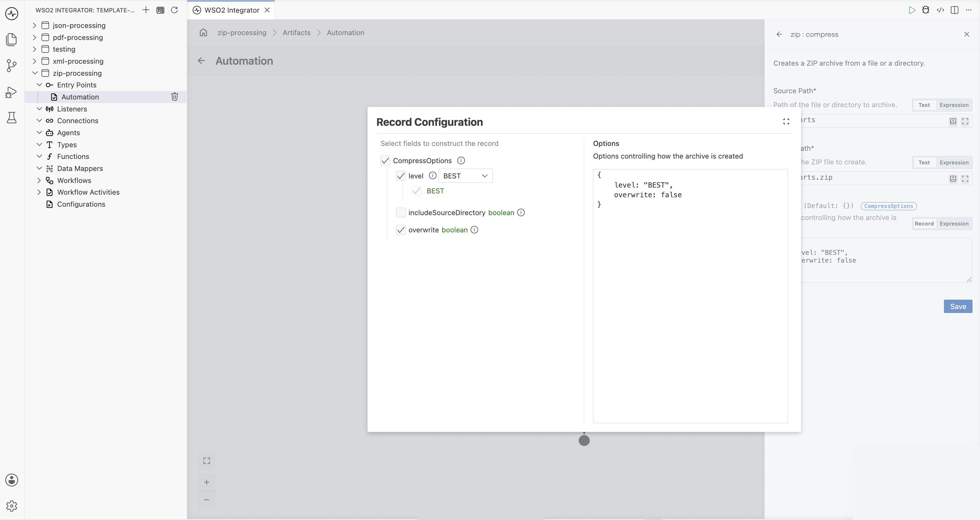Minimize the Record Configuration dialog icon
This screenshot has width=980, height=520.
pyautogui.click(x=786, y=121)
